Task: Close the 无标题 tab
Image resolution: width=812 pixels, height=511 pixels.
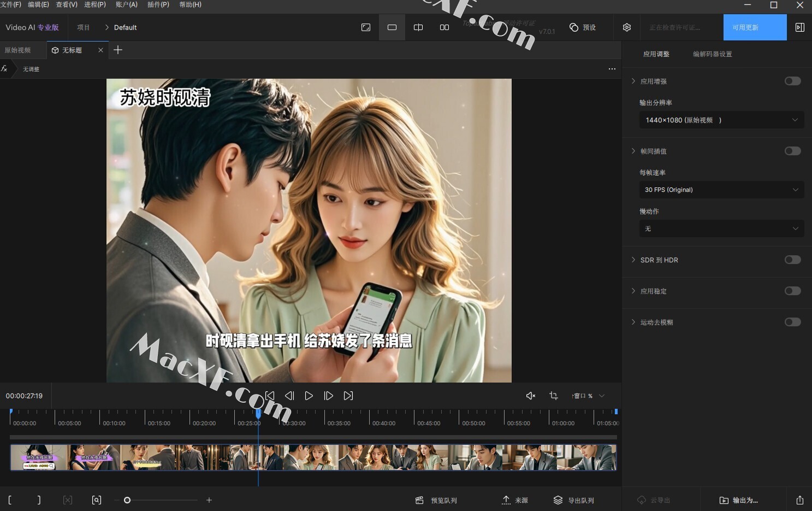Action: pos(100,50)
